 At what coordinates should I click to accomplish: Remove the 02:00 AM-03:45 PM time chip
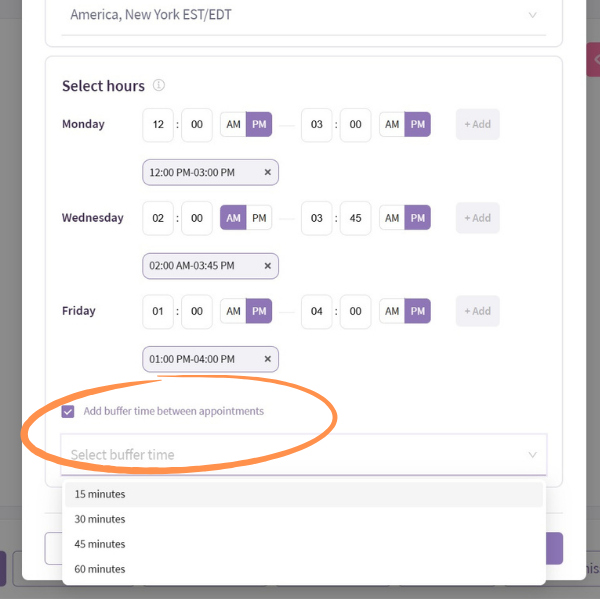(x=267, y=266)
